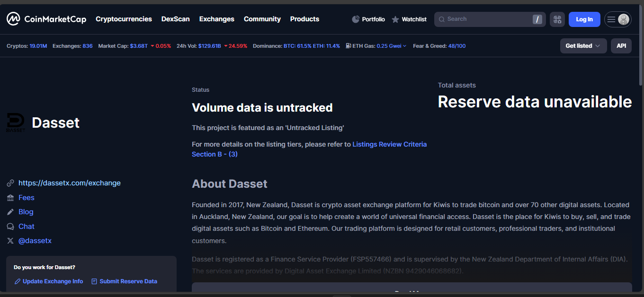Open the Listings Review Criteria Section B link
The image size is (644, 297).
click(309, 149)
